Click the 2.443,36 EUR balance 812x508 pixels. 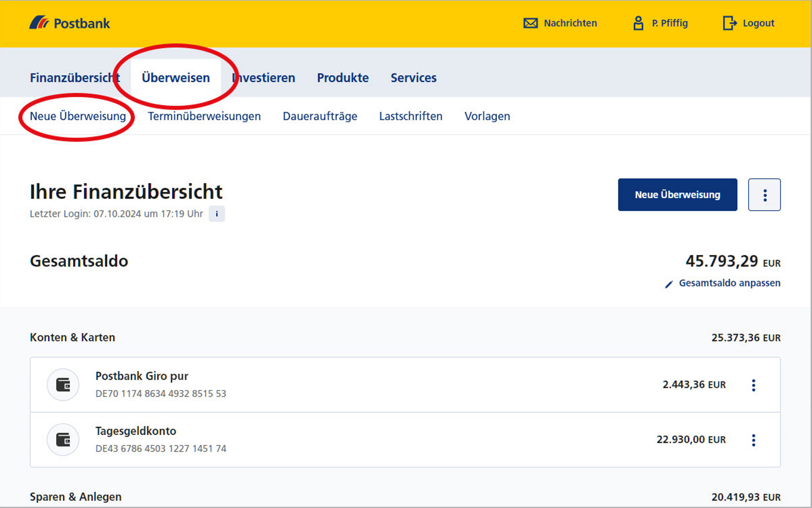[694, 384]
